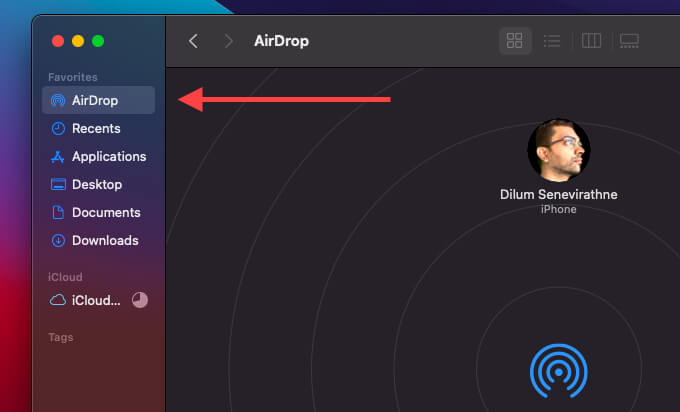The image size is (680, 412).
Task: Close the Finder window with red button
Action: coord(58,41)
